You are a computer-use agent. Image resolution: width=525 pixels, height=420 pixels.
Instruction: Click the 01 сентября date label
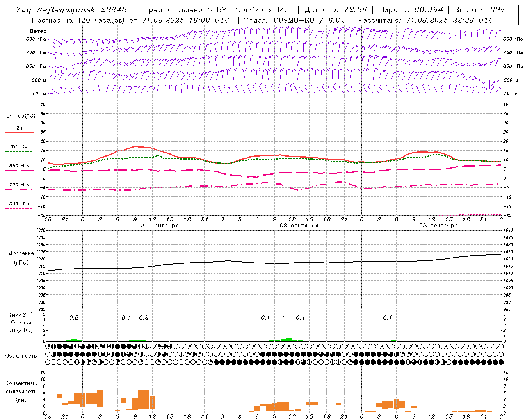click(x=160, y=226)
